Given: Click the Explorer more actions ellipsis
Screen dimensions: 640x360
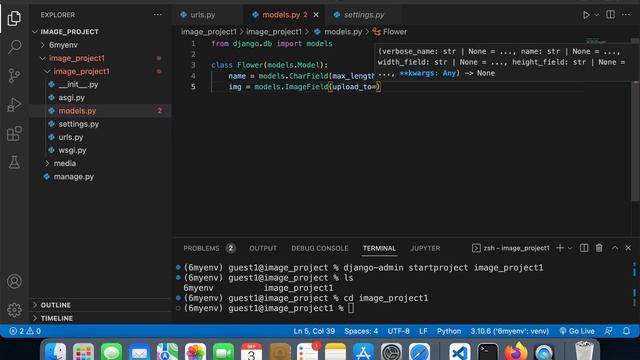Looking at the screenshot, I should [x=158, y=15].
